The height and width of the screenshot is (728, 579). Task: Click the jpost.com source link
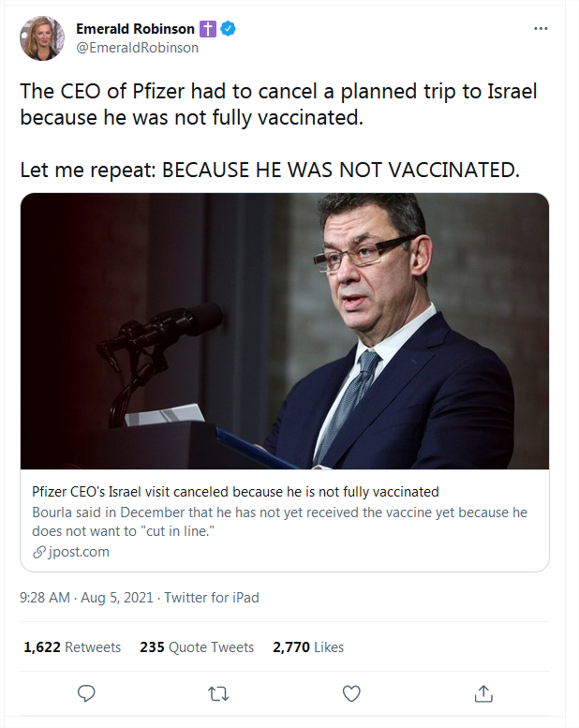tap(79, 552)
